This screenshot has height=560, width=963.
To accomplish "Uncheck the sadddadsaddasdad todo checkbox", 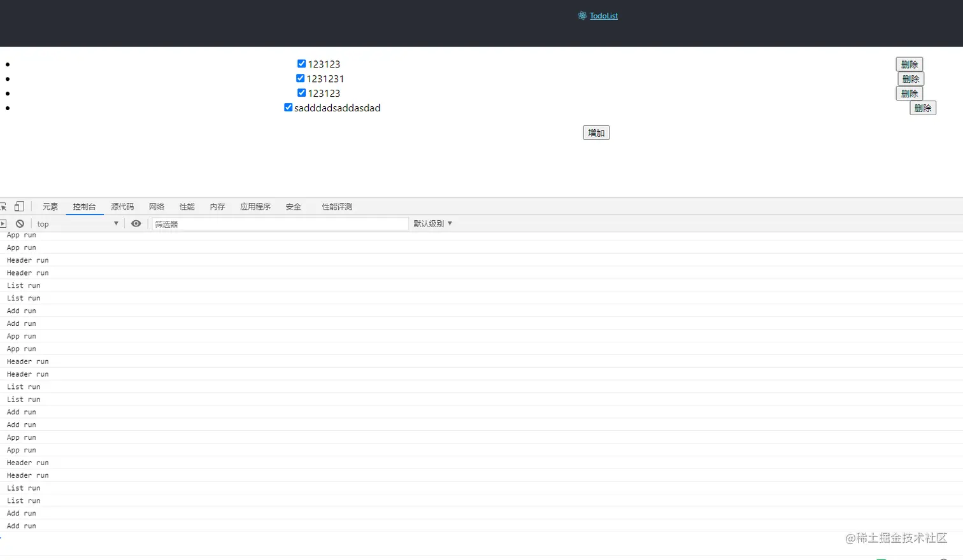I will [288, 108].
